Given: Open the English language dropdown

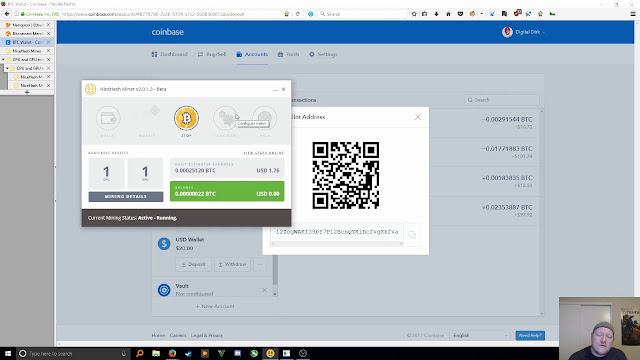Looking at the screenshot, I should coord(480,336).
